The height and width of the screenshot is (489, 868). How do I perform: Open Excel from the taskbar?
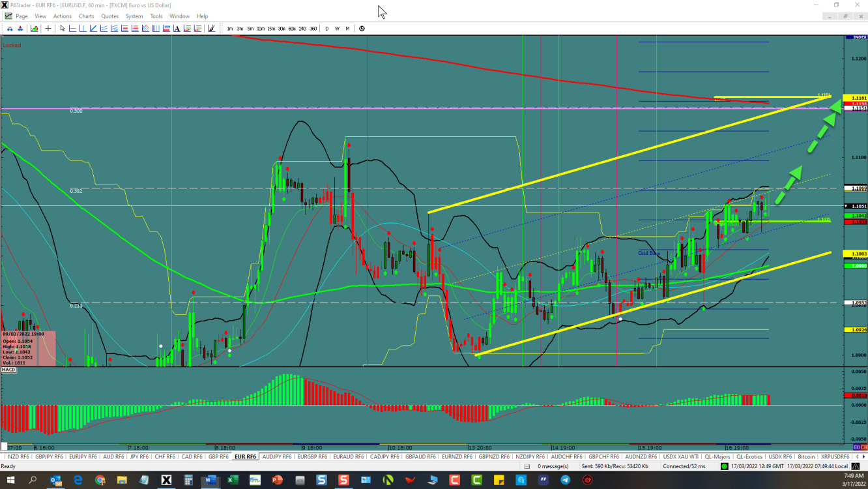(x=233, y=480)
